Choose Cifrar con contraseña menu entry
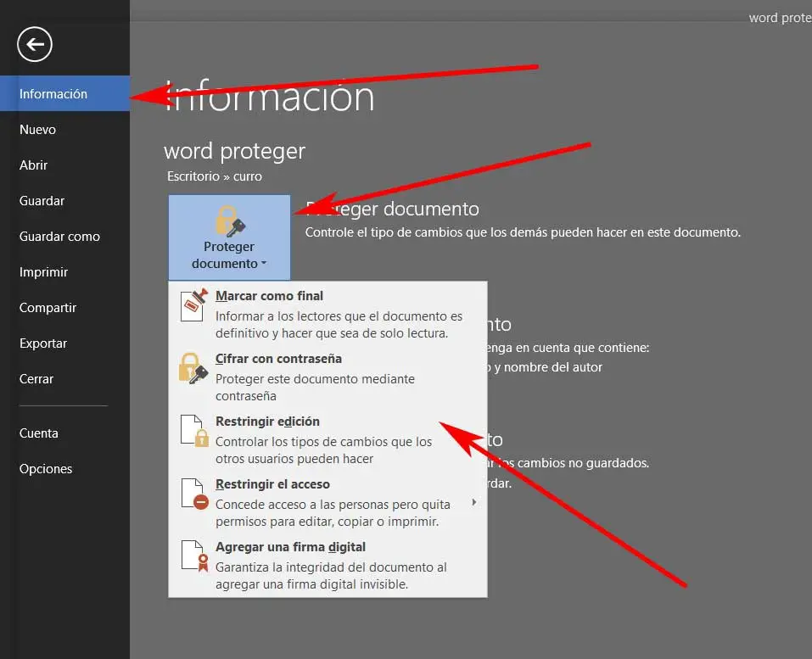 pos(328,377)
